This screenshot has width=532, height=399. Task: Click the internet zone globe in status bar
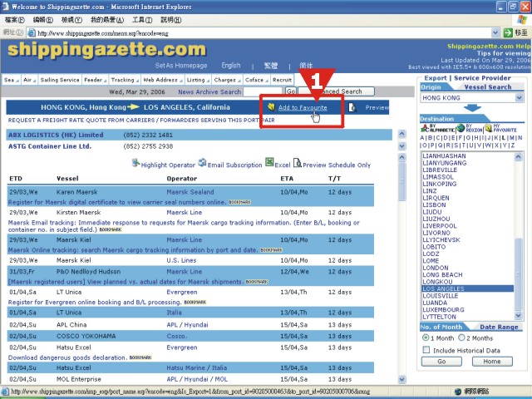(458, 392)
